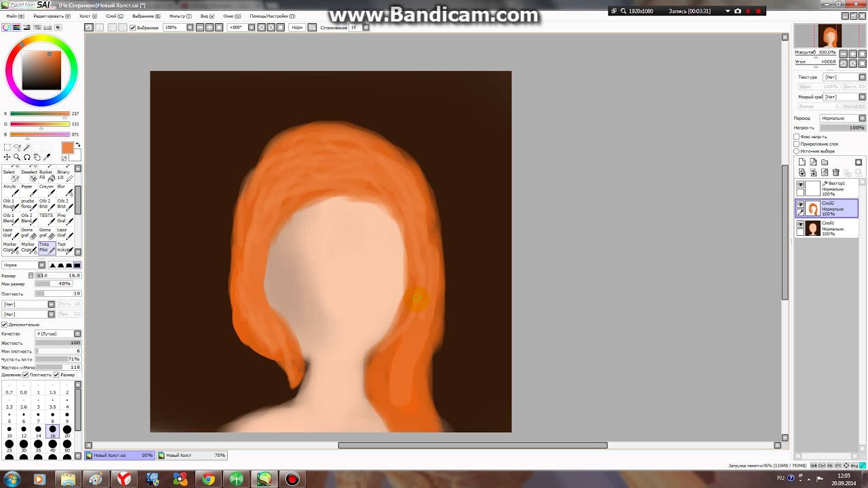The height and width of the screenshot is (488, 868).
Task: Click the Redo arrow in toolbar
Action: coord(99,27)
